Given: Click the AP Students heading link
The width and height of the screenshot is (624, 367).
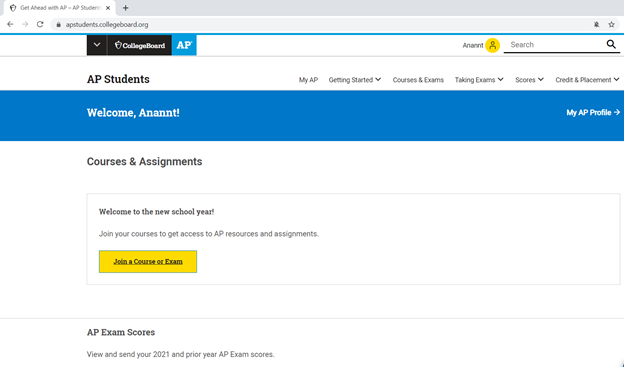Looking at the screenshot, I should pos(118,79).
